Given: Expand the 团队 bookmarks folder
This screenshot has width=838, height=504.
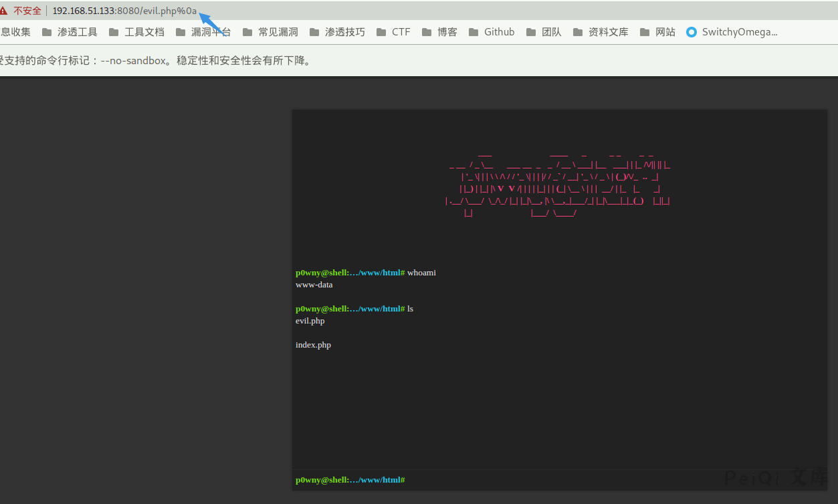Looking at the screenshot, I should click(x=544, y=32).
